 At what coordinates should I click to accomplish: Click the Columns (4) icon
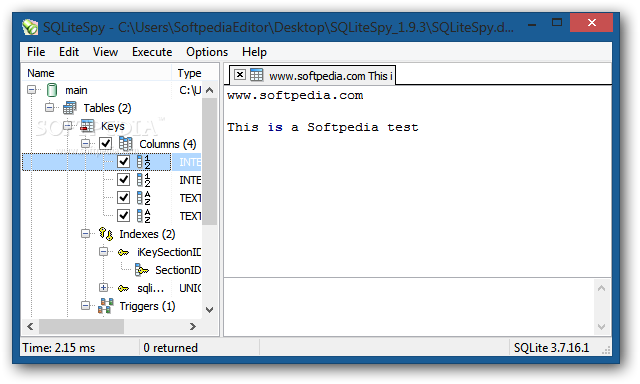coord(125,144)
